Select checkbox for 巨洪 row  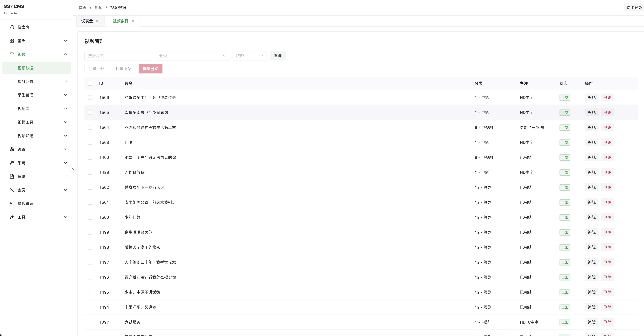click(x=90, y=143)
